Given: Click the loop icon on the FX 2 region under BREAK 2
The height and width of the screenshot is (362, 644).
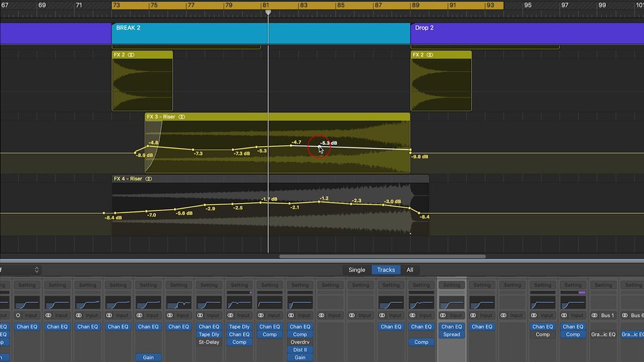Looking at the screenshot, I should point(131,54).
